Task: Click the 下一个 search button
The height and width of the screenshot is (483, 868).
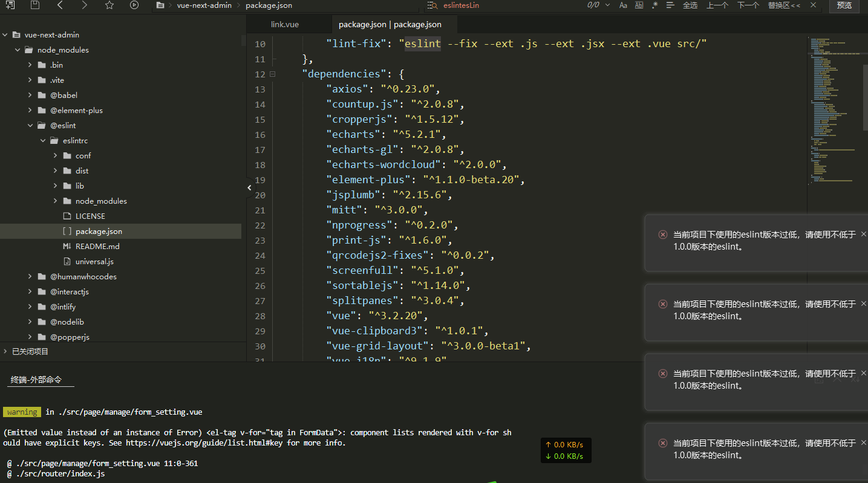Action: pos(748,5)
